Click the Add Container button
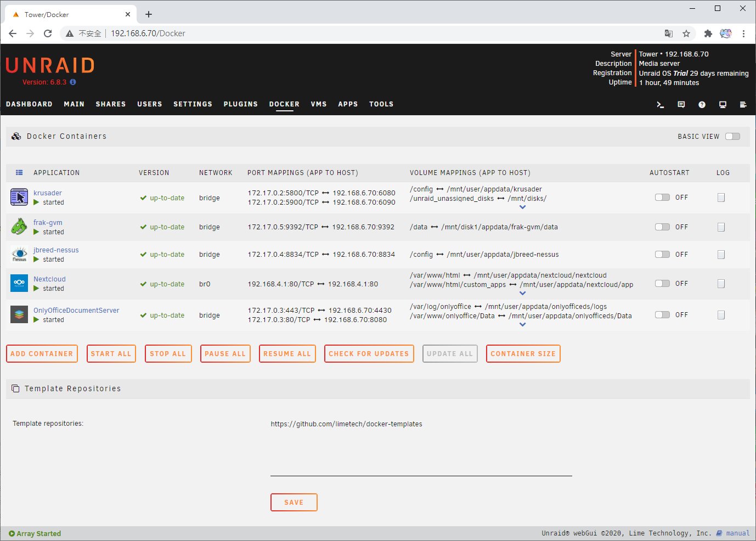Viewport: 756px width, 541px height. point(42,354)
